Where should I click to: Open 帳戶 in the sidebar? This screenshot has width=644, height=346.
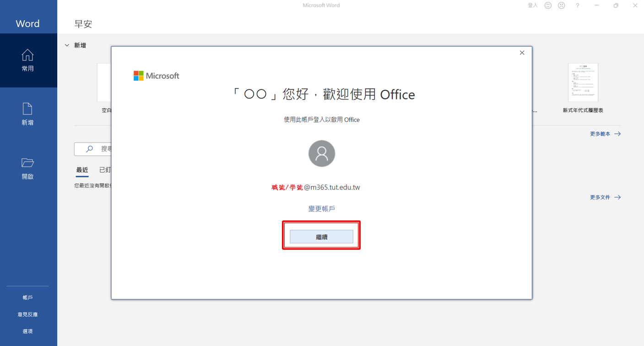(x=28, y=298)
